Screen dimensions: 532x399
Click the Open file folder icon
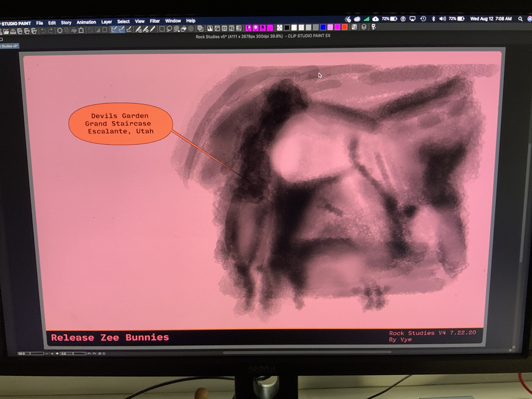(x=6, y=31)
